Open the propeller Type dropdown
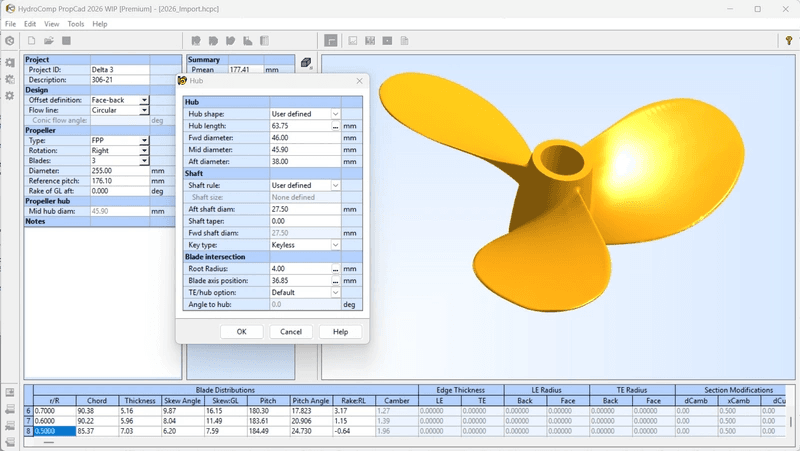 pos(144,140)
